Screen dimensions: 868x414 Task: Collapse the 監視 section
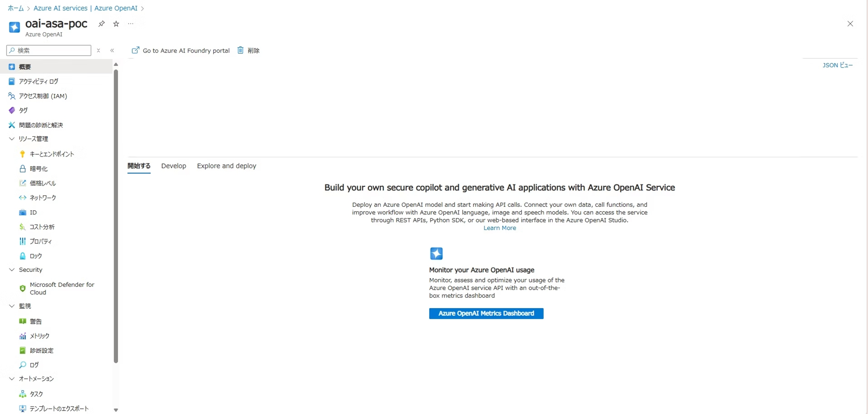pyautogui.click(x=12, y=306)
